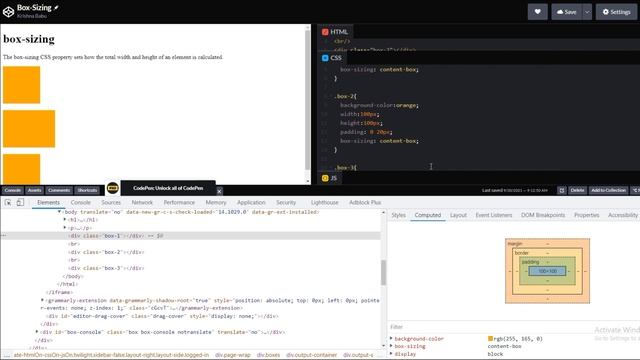Open the DOM Breakpoints sidebar tab
This screenshot has width=640, height=360.
[543, 215]
